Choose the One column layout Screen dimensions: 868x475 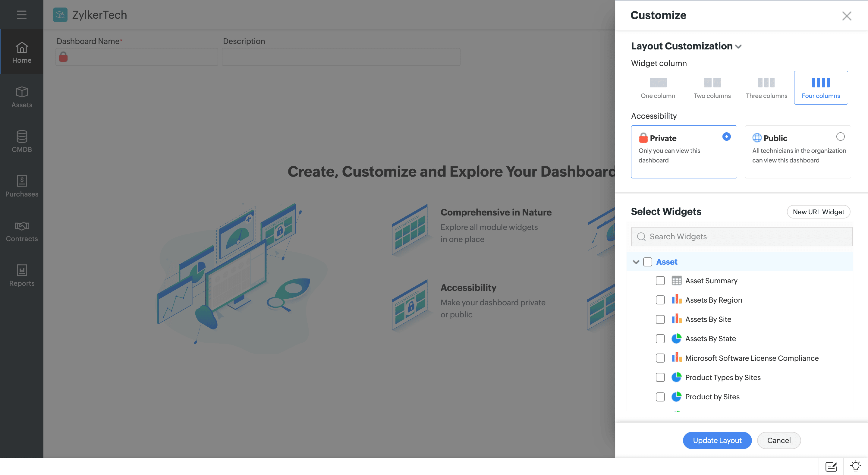[x=657, y=88]
